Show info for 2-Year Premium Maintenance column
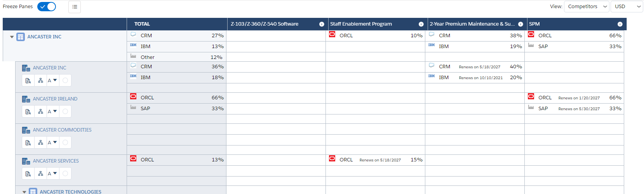The width and height of the screenshot is (644, 194). coord(520,24)
